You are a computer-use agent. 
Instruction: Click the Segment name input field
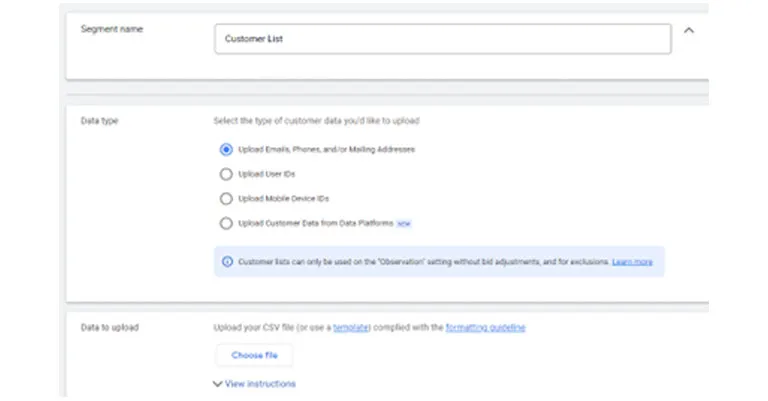(x=443, y=39)
